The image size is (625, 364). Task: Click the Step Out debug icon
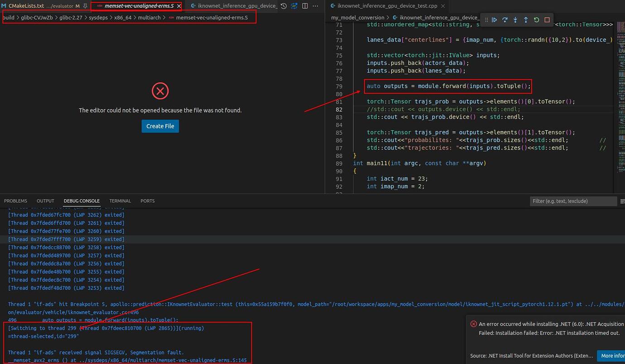(526, 20)
